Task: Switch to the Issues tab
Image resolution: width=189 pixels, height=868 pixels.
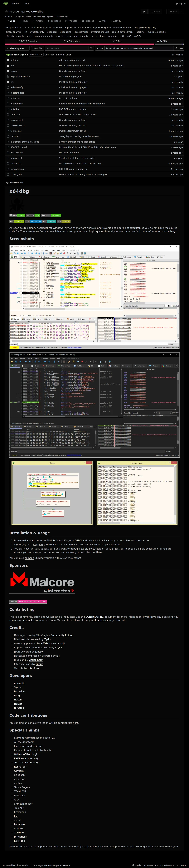Action: (24, 21)
